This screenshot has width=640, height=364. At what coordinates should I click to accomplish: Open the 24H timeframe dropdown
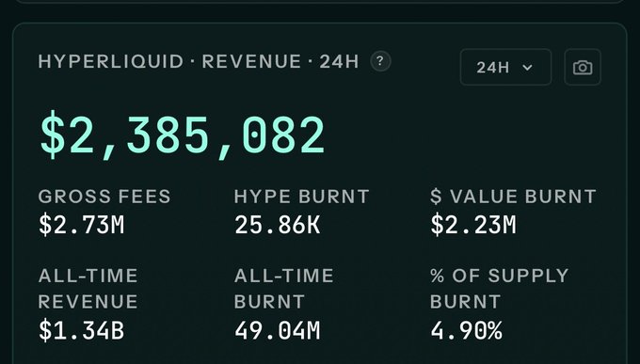505,68
